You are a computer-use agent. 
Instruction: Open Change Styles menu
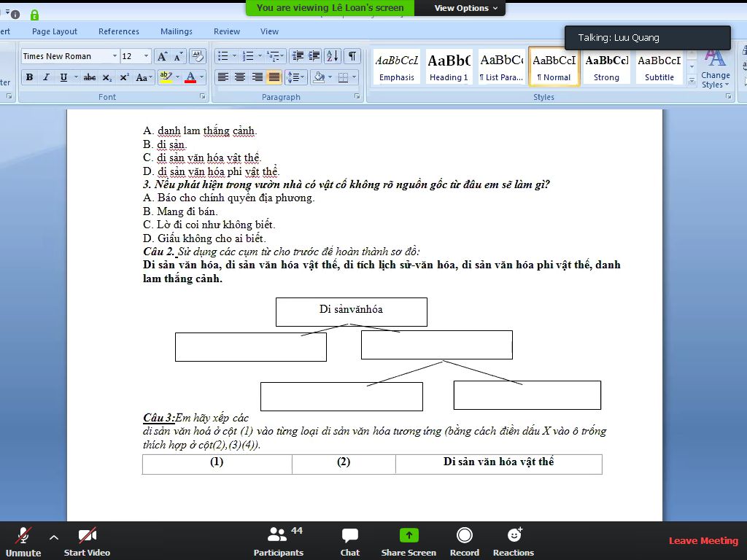(x=715, y=68)
